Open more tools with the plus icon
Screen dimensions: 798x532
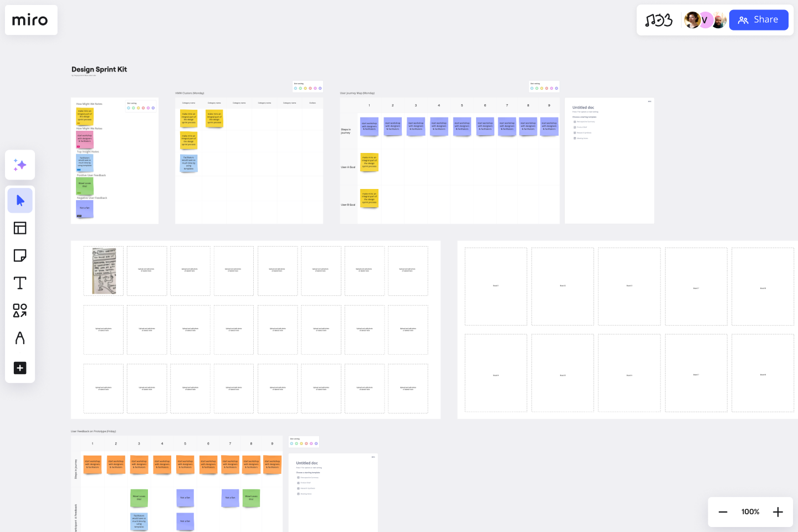click(x=20, y=368)
